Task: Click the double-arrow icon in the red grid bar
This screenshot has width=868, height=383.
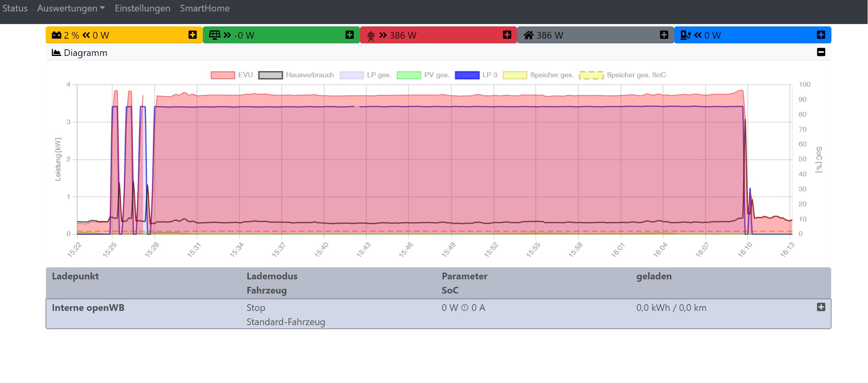Action: click(x=383, y=35)
